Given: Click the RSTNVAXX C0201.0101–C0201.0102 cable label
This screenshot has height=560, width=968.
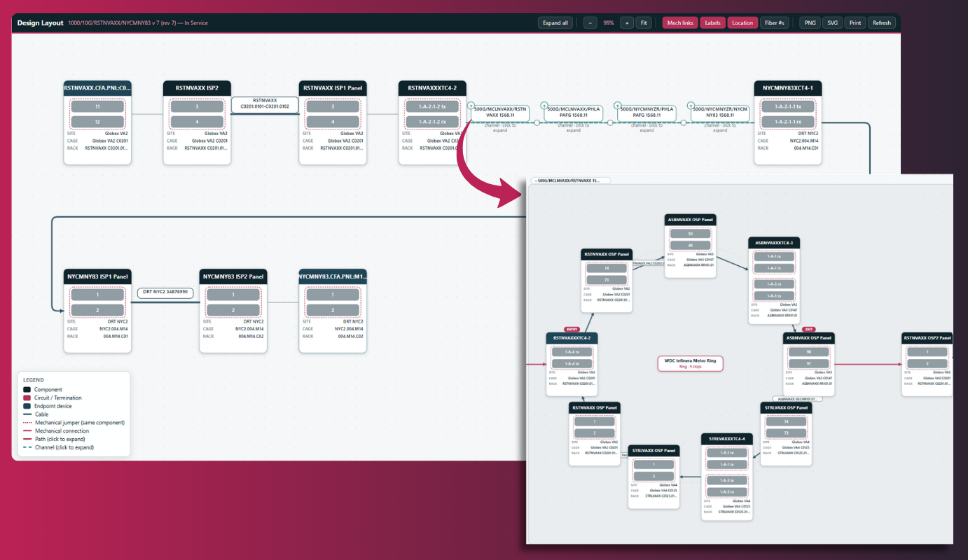Looking at the screenshot, I should pyautogui.click(x=265, y=105).
